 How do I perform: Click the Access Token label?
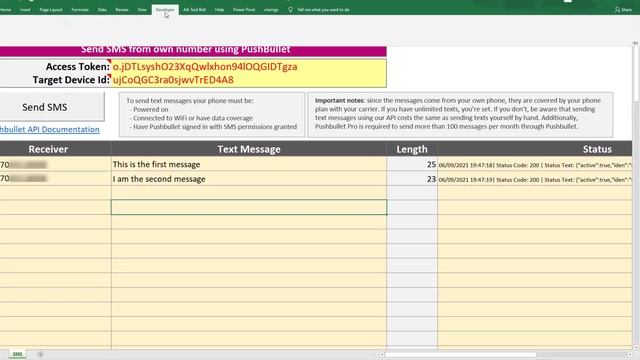pos(78,67)
